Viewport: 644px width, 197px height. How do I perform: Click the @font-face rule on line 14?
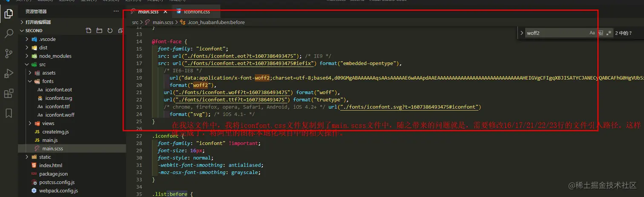[170, 42]
